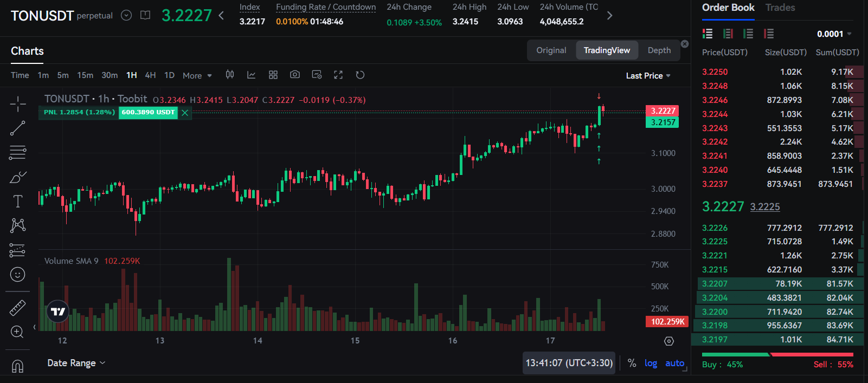Open the TONUSDT pair selector dropdown arrow

[x=126, y=15]
